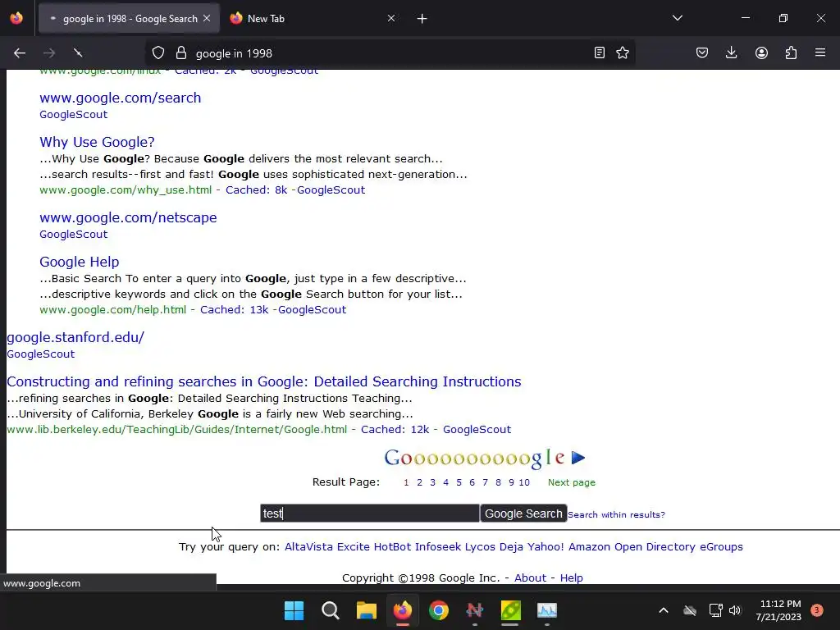Image resolution: width=840 pixels, height=630 pixels.
Task: Try the query on Infoseek
Action: tap(438, 547)
